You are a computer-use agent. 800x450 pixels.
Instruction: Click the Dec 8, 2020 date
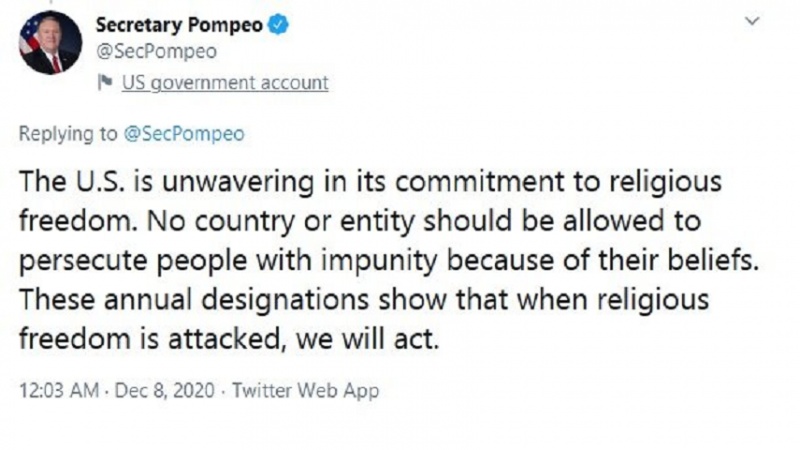[164, 390]
